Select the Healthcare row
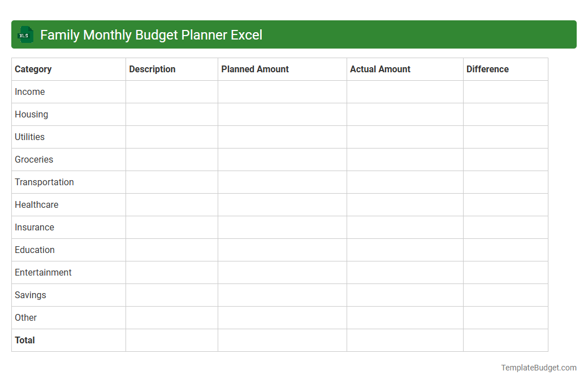 36,204
